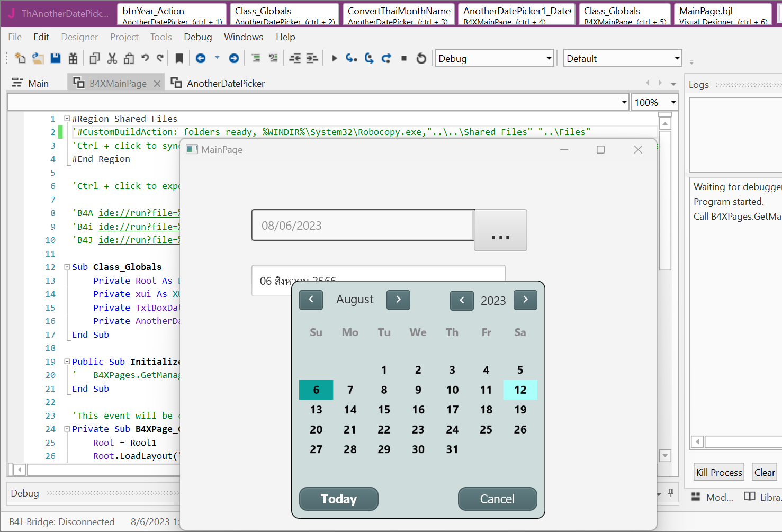The height and width of the screenshot is (532, 782).
Task: Open the Debug menu
Action: tap(198, 37)
